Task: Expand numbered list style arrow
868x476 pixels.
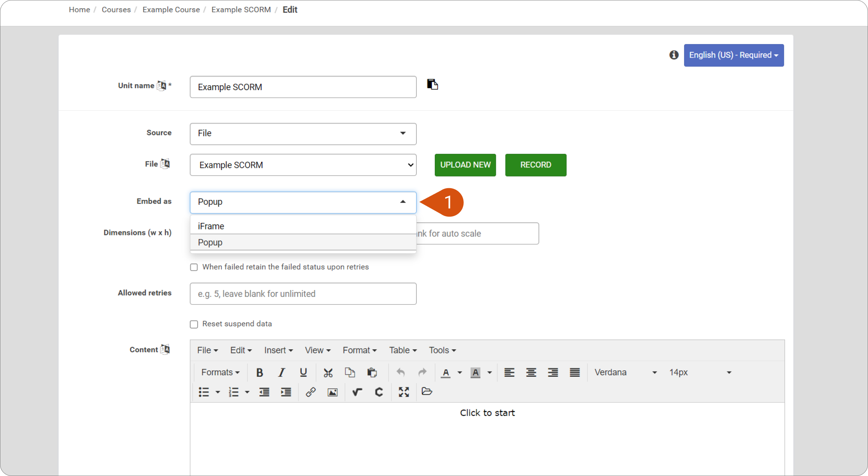Action: [247, 392]
